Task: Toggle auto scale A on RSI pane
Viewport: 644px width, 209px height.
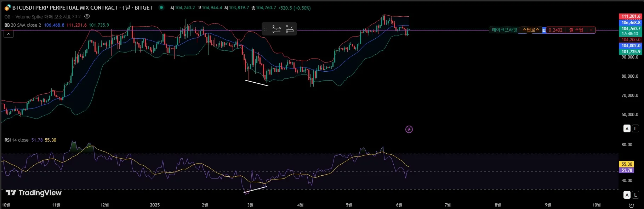Action: (x=627, y=194)
